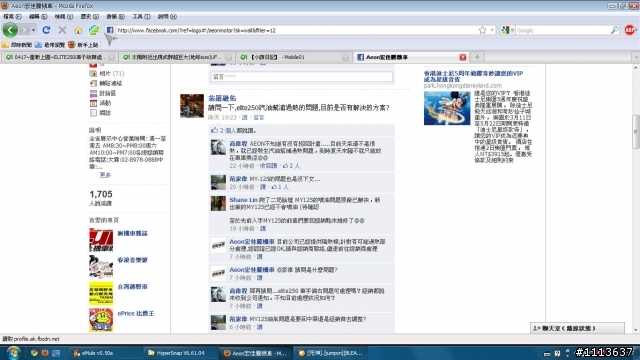Open Shane Lin's profile link

coord(243,200)
